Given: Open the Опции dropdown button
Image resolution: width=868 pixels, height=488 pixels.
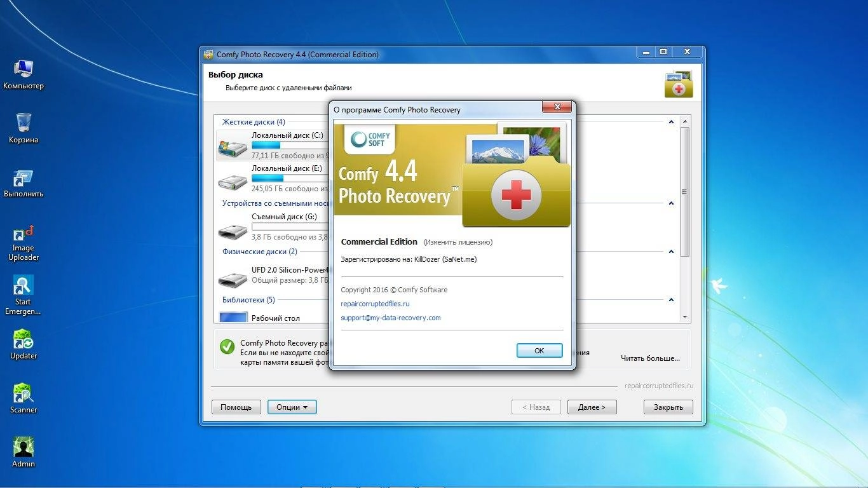Looking at the screenshot, I should tap(292, 407).
